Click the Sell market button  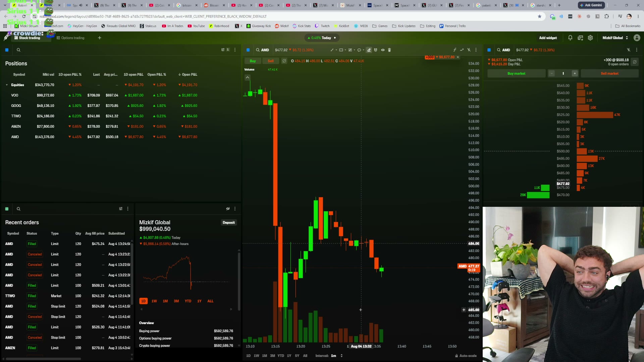click(609, 73)
